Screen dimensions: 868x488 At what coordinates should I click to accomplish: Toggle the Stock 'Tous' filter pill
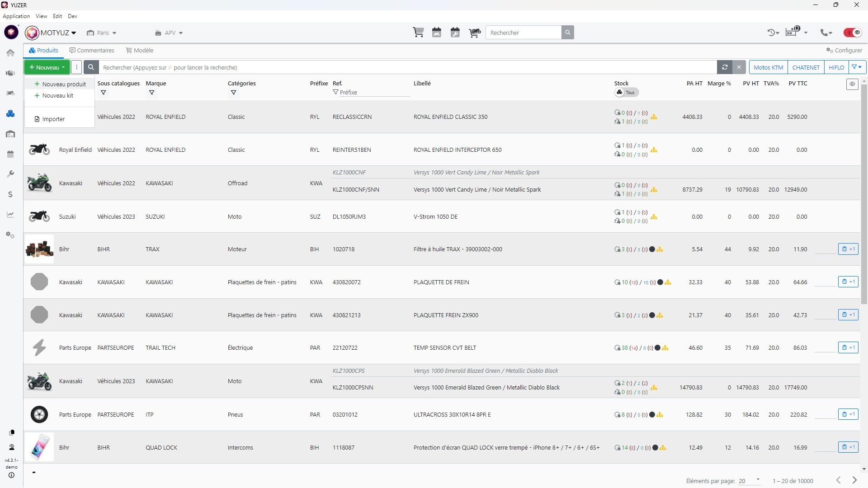[626, 92]
